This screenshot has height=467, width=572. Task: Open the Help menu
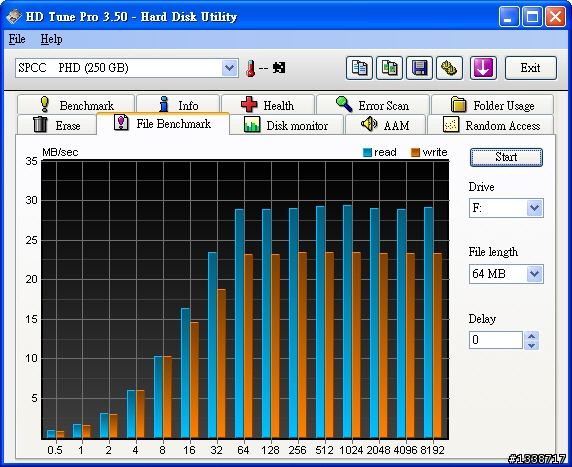point(51,39)
